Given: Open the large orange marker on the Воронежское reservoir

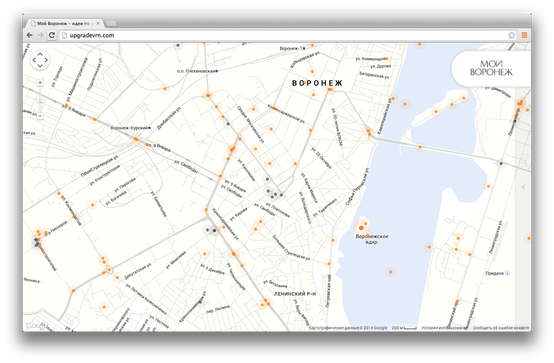Looking at the screenshot, I should [361, 228].
